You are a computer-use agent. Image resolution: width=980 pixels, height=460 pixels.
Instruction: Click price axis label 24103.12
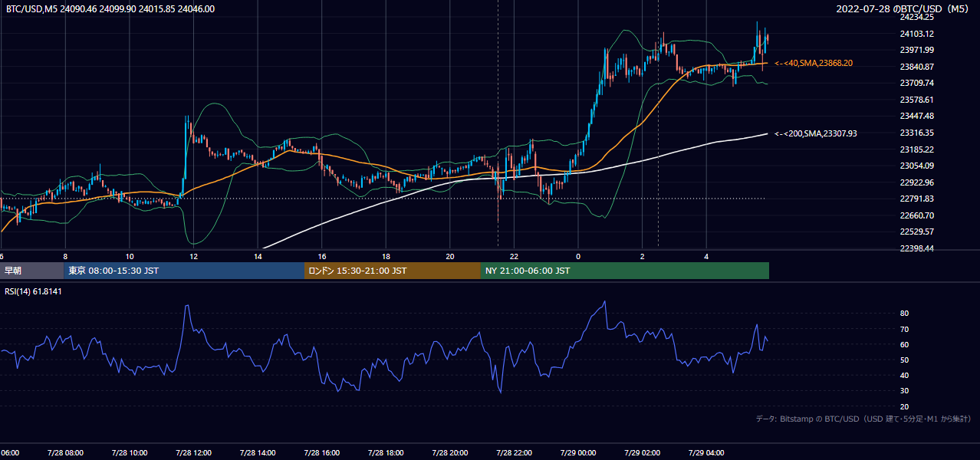coord(916,34)
